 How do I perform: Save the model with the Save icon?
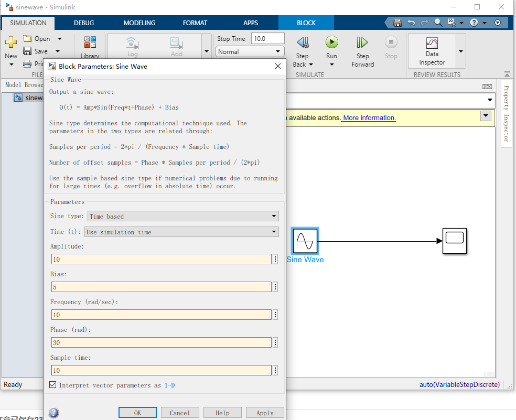coord(27,51)
